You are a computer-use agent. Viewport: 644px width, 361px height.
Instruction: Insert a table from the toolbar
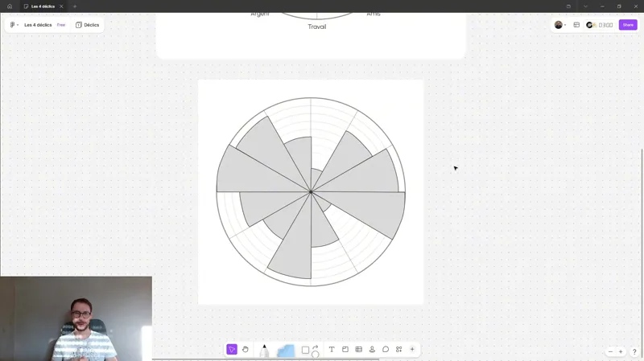click(x=358, y=349)
